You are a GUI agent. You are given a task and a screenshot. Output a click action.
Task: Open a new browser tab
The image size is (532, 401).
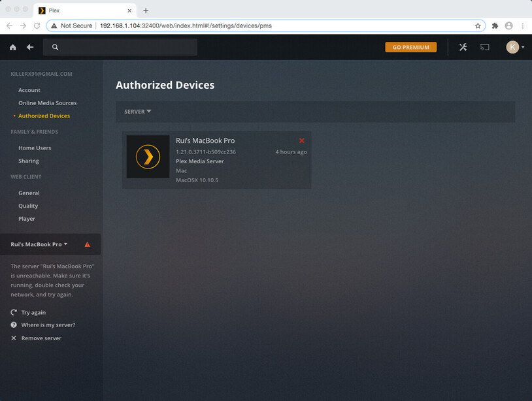pos(146,10)
